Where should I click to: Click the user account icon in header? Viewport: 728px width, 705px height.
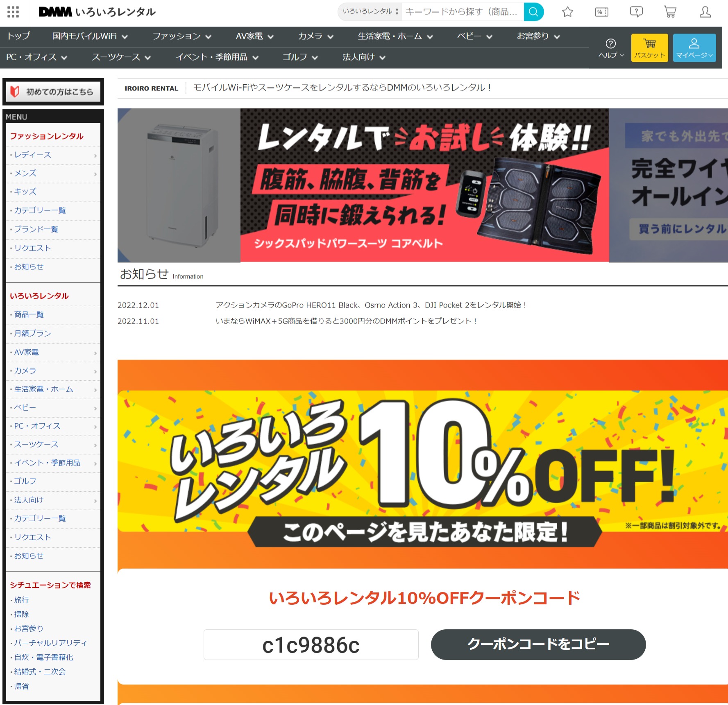[705, 12]
